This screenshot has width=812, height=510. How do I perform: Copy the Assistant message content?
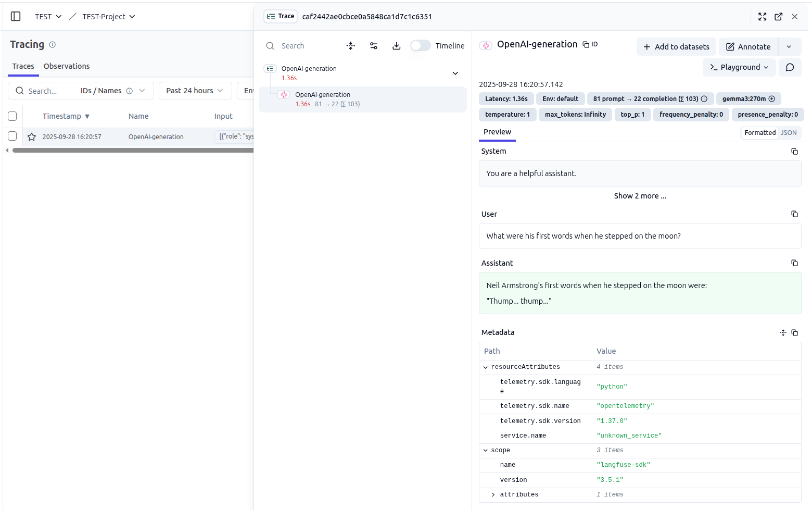point(794,263)
